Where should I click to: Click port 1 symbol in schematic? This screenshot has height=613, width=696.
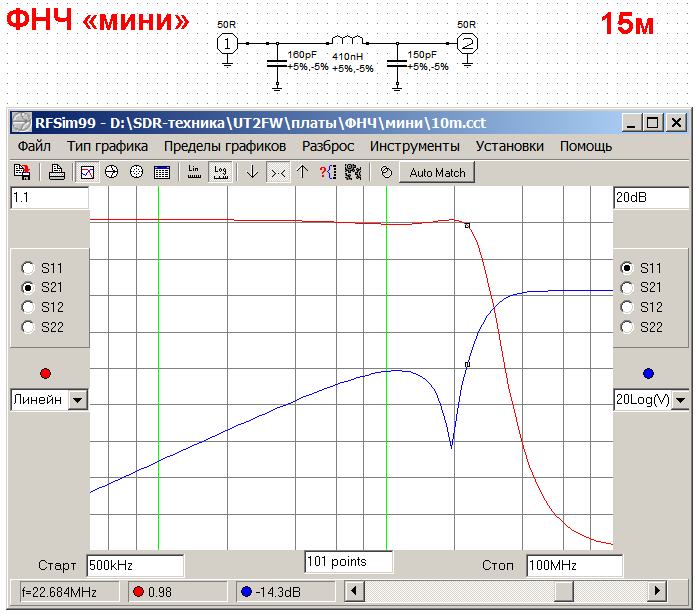(227, 44)
